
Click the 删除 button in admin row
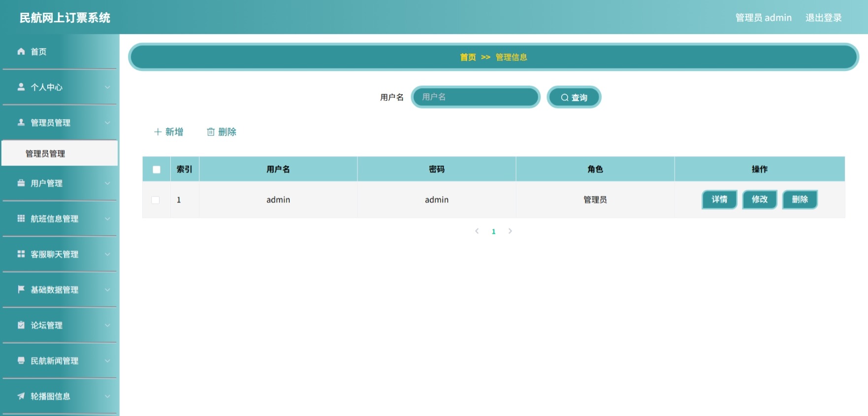click(x=800, y=199)
